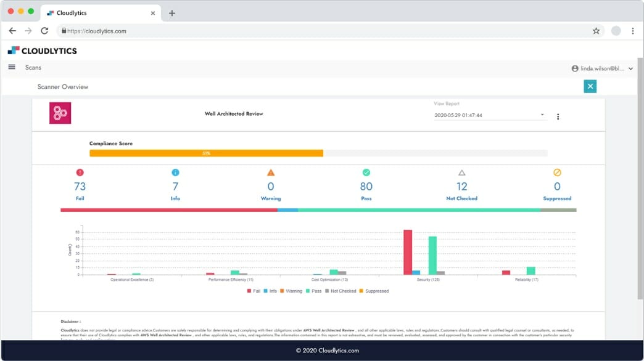Image resolution: width=644 pixels, height=361 pixels.
Task: Bookmark this page with the star
Action: 596,31
